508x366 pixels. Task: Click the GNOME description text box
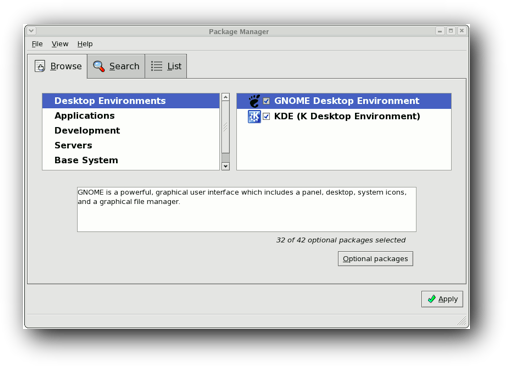(247, 209)
